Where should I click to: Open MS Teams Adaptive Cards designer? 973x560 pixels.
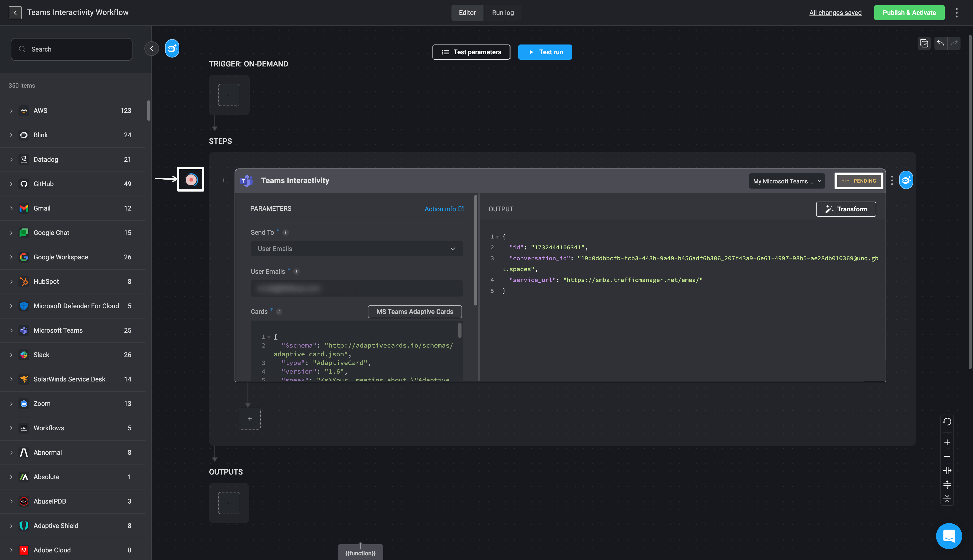(414, 312)
